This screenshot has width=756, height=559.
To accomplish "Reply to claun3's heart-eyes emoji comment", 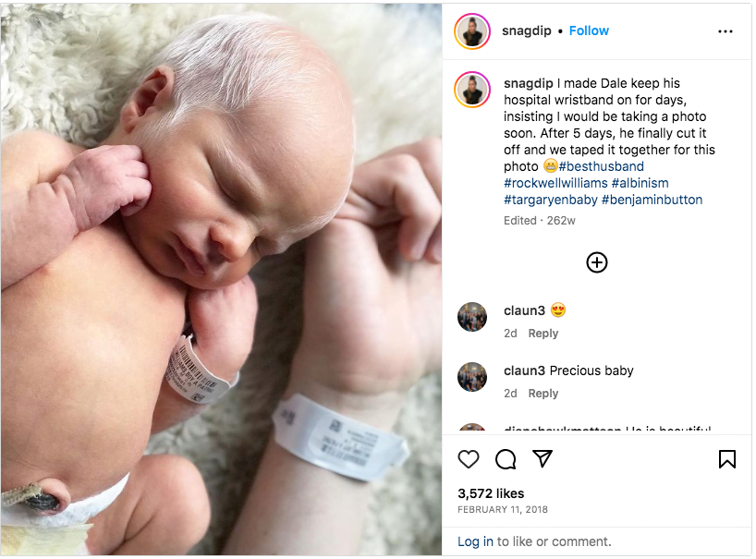I will point(543,334).
